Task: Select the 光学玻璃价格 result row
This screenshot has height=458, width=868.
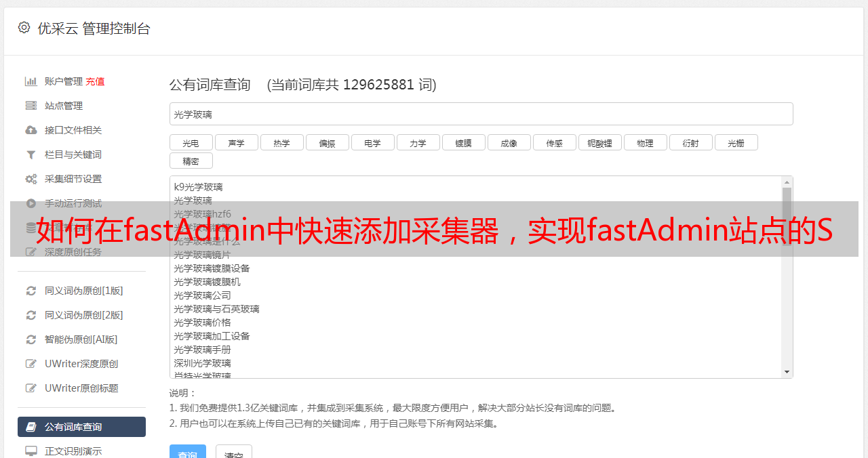Action: [x=202, y=322]
